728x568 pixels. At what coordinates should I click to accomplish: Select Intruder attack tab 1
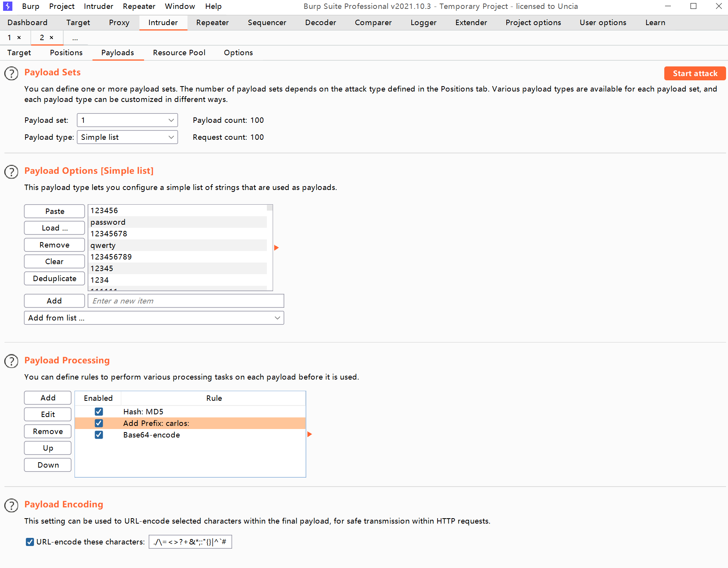click(x=9, y=37)
